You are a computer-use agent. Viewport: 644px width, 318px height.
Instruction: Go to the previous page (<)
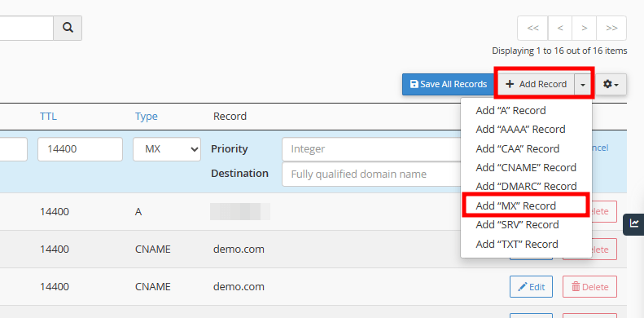coord(560,28)
